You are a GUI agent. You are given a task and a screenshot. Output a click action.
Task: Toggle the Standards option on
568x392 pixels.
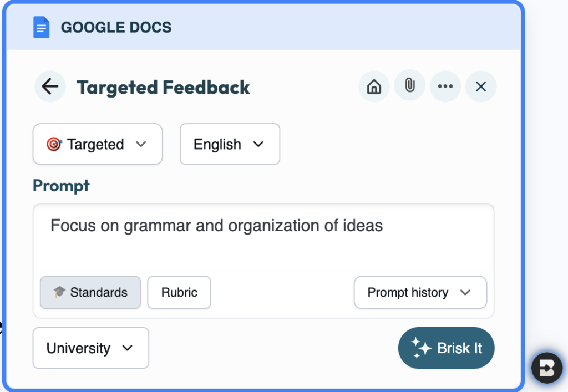point(90,292)
